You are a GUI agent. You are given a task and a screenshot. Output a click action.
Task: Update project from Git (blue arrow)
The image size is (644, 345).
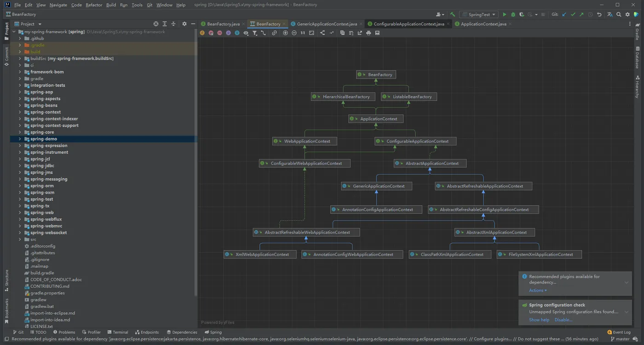coord(564,14)
